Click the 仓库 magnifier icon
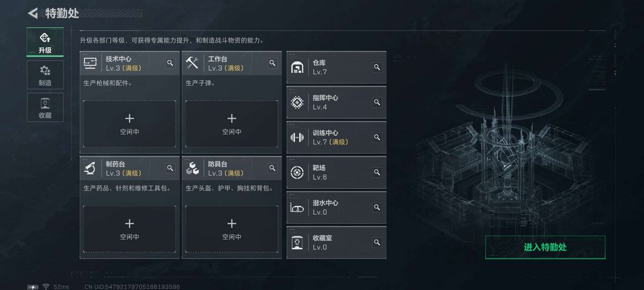Viewport: 644px width, 290px height. (377, 67)
